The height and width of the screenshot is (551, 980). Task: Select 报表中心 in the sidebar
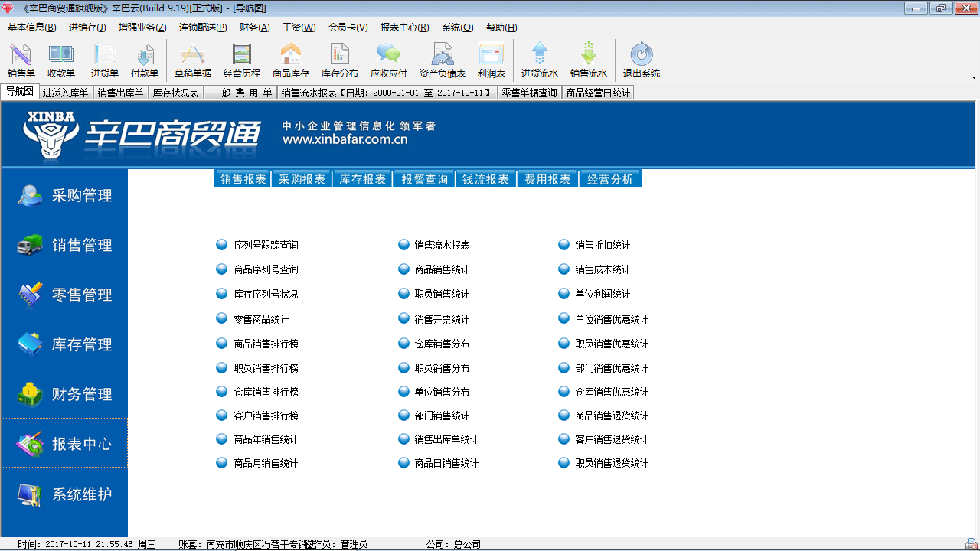[x=64, y=443]
